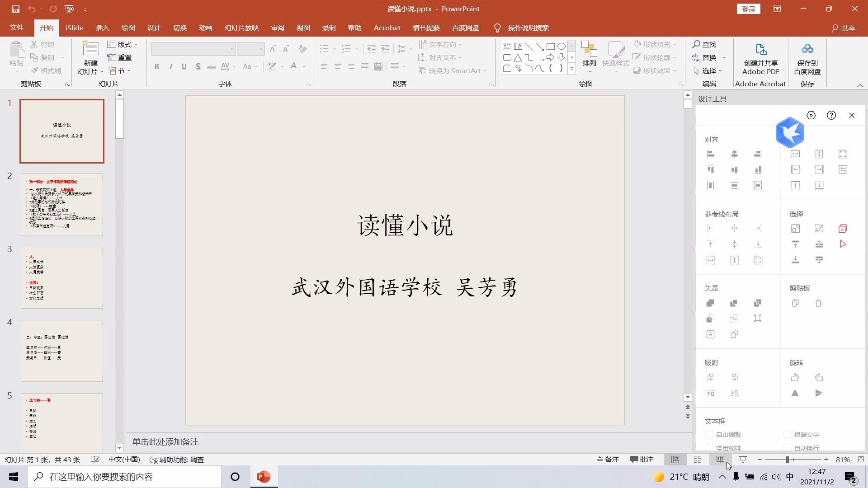
Task: Click 转换为 SmartArt button
Action: 453,70
